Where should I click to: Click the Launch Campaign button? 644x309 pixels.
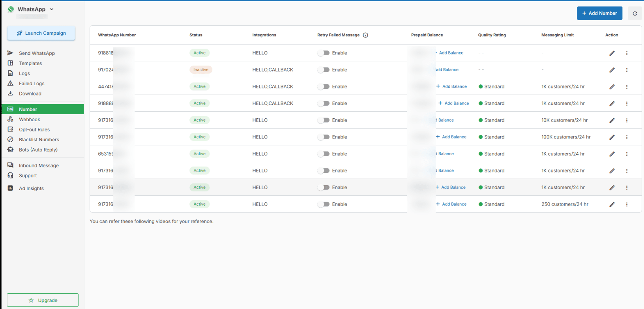pos(41,33)
